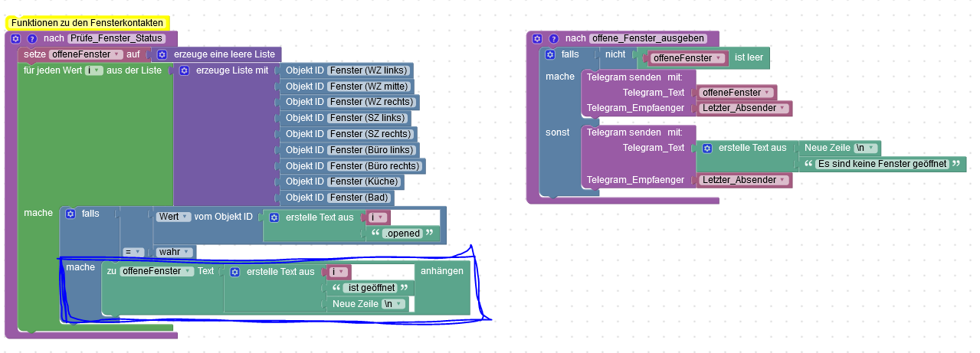The image size is (980, 353).
Task: Open gear on falls block above '.opened'
Action: pyautogui.click(x=70, y=214)
